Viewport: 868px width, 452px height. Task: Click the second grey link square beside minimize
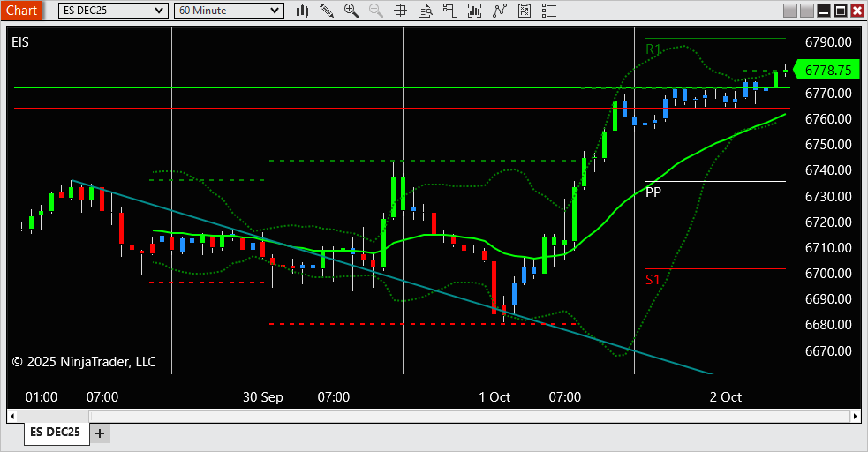click(x=807, y=11)
